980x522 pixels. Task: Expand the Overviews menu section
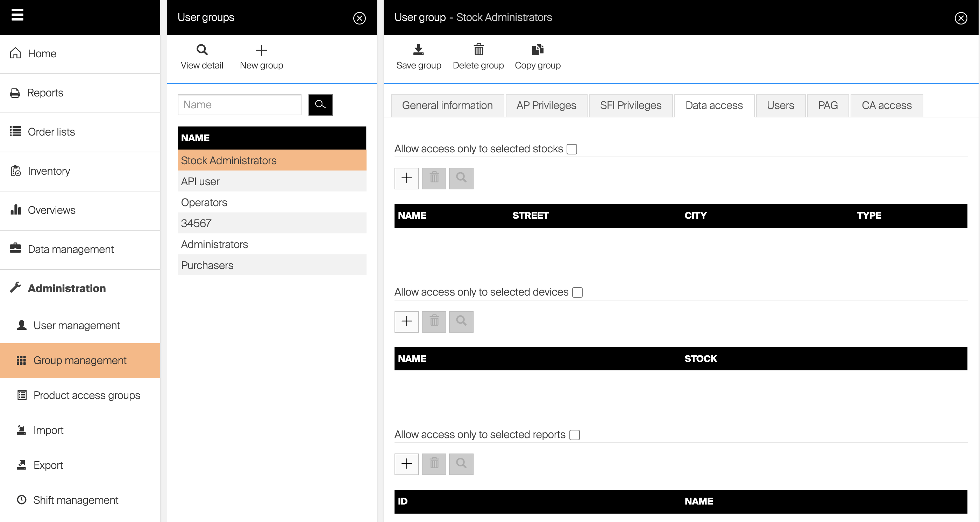51,210
